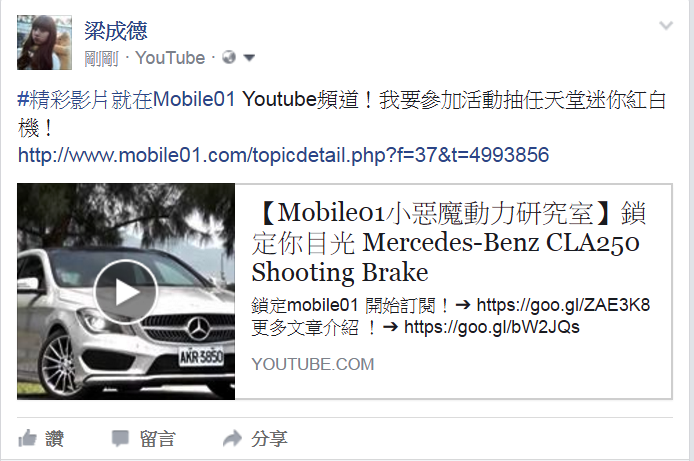Image resolution: width=694 pixels, height=461 pixels.
Task: Expand the audience privacy dropdown arrow
Action: (x=249, y=58)
